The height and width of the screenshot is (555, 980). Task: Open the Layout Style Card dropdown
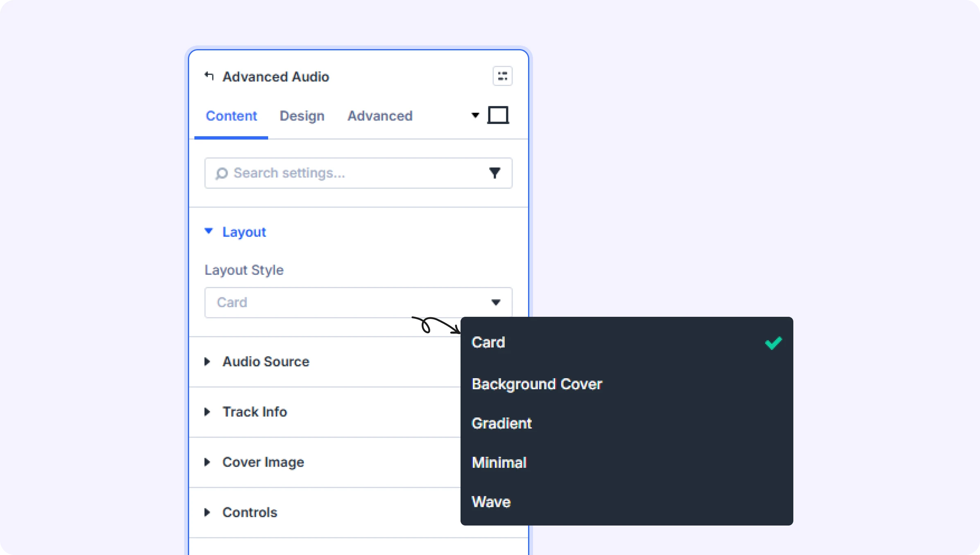358,302
